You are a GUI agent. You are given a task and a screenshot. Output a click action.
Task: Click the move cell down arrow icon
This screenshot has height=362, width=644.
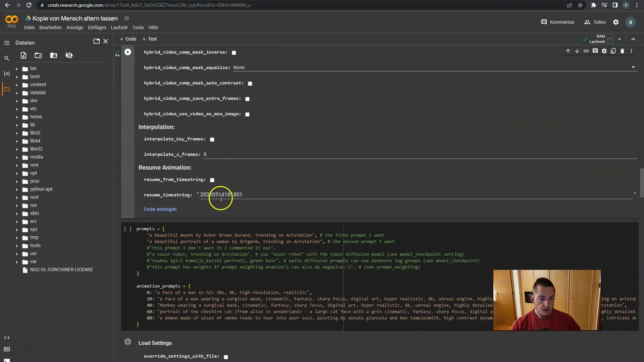(x=577, y=51)
